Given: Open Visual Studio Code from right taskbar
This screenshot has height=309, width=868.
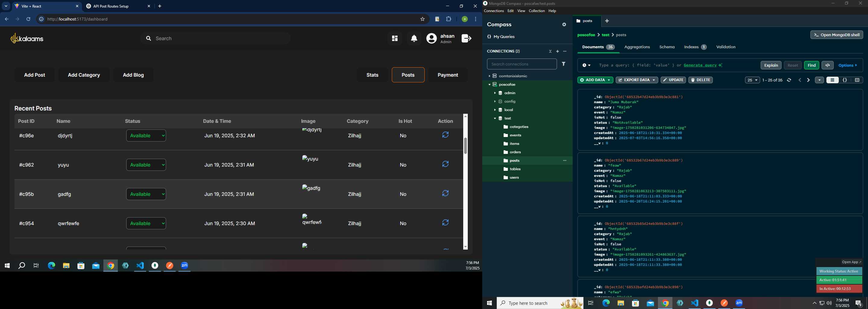Looking at the screenshot, I should [x=695, y=303].
